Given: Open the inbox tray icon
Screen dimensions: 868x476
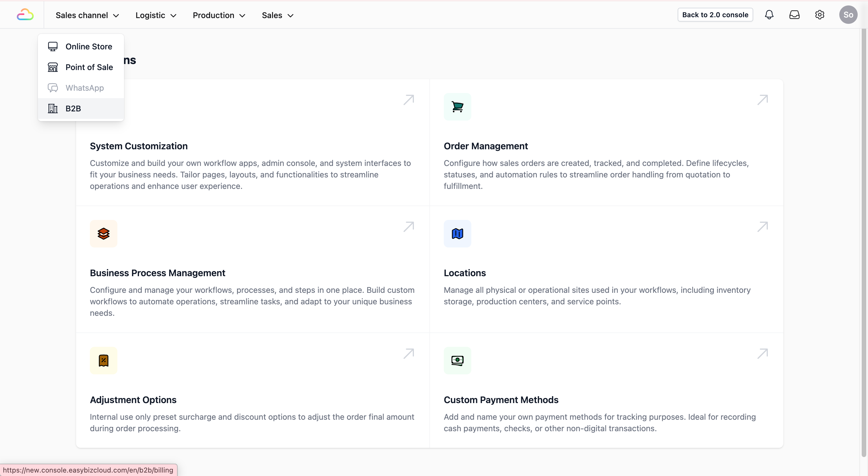Looking at the screenshot, I should tap(794, 15).
